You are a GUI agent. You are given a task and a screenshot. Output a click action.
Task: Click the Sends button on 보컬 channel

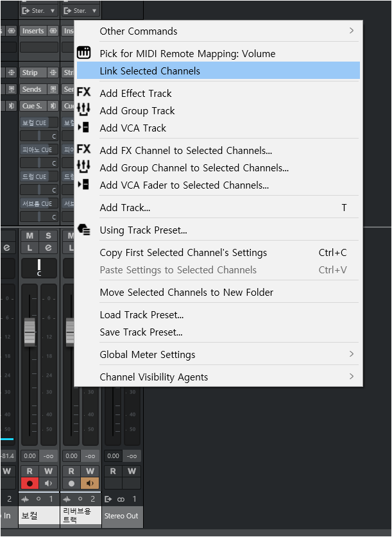point(32,89)
